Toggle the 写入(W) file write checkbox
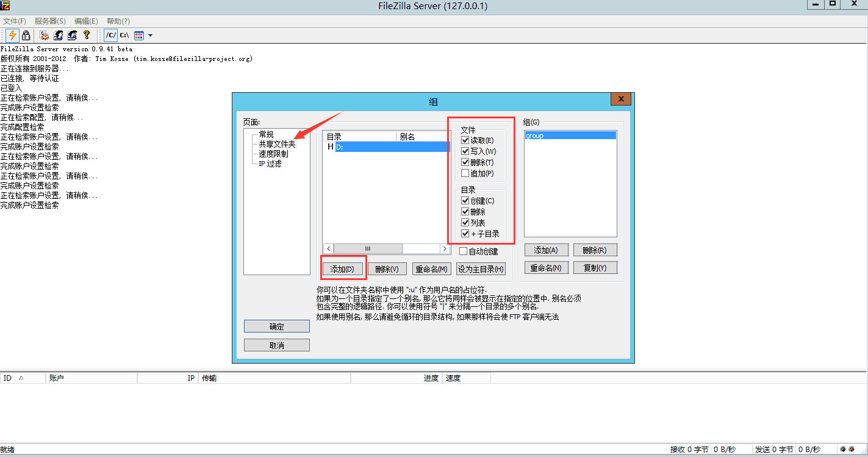This screenshot has height=457, width=868. point(465,151)
